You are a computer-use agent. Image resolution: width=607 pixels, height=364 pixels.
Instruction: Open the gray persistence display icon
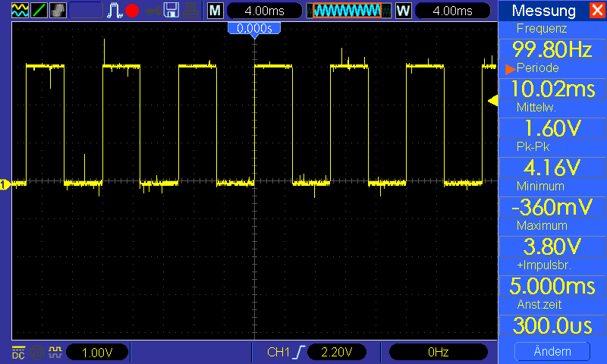pos(58,11)
